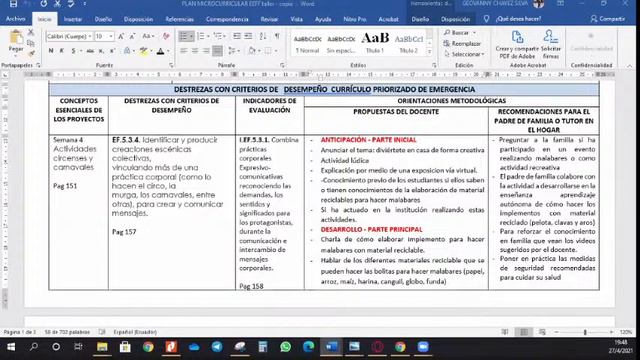Open Microsoft Edge from the taskbar

[x=308, y=347]
